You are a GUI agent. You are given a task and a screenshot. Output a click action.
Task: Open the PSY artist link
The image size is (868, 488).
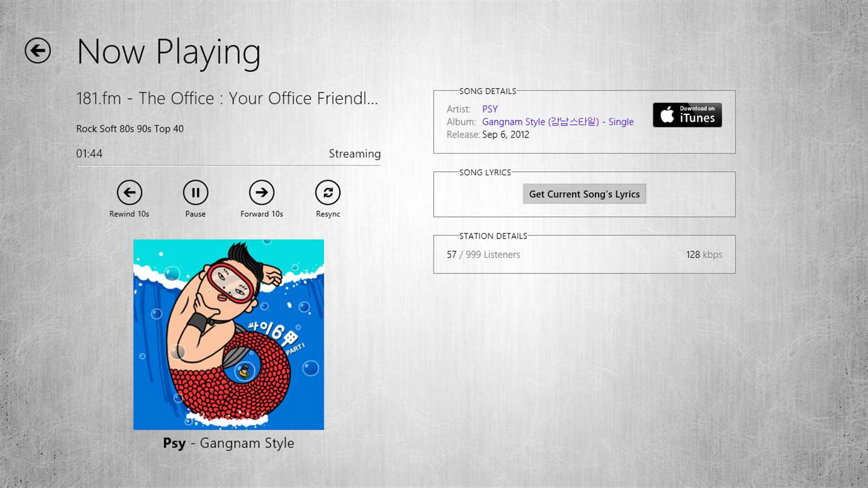490,109
